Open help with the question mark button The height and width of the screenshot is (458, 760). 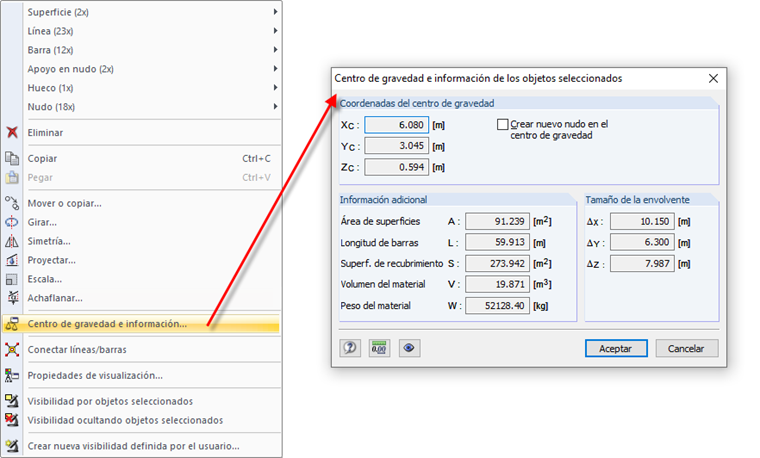(x=350, y=348)
